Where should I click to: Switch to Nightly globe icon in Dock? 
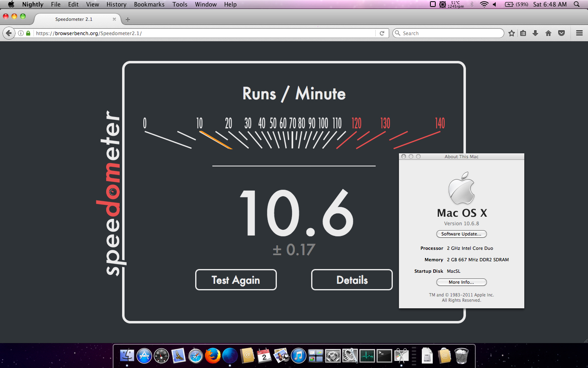(230, 355)
